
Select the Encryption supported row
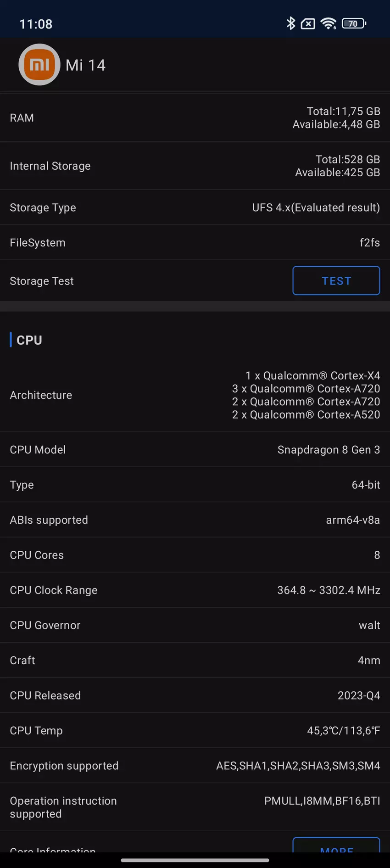pyautogui.click(x=195, y=766)
